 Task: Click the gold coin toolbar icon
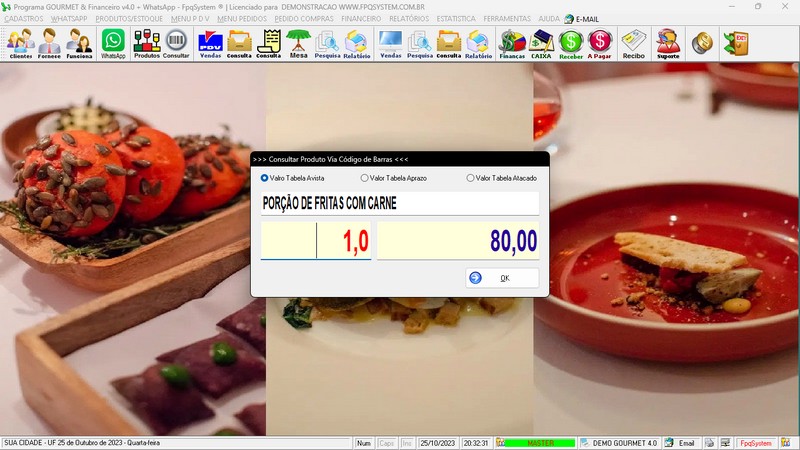(702, 43)
